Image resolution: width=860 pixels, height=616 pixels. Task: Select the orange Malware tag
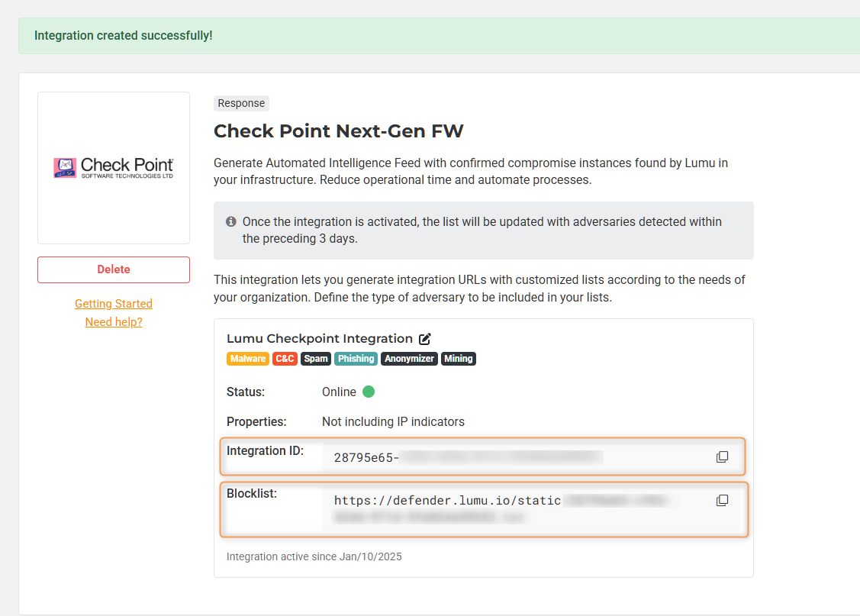click(x=248, y=359)
